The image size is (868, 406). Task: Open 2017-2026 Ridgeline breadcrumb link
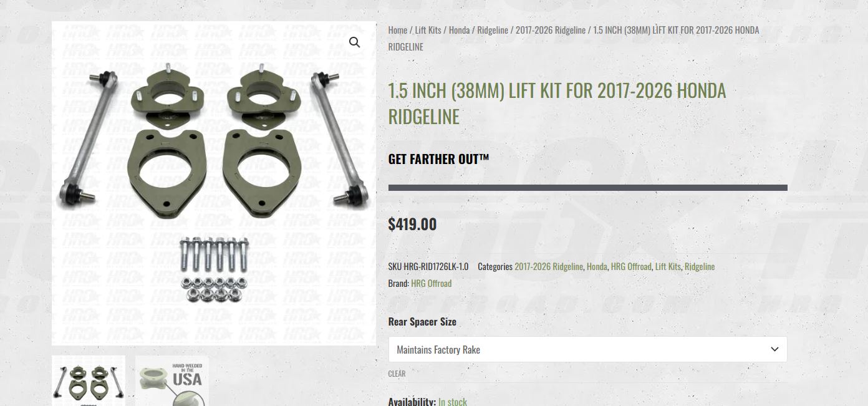tap(551, 30)
